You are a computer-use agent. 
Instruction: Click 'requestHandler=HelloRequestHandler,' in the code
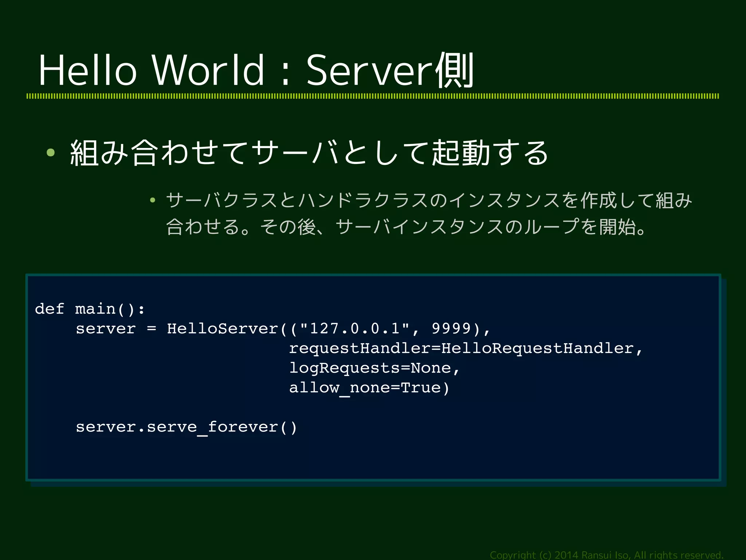click(x=466, y=349)
